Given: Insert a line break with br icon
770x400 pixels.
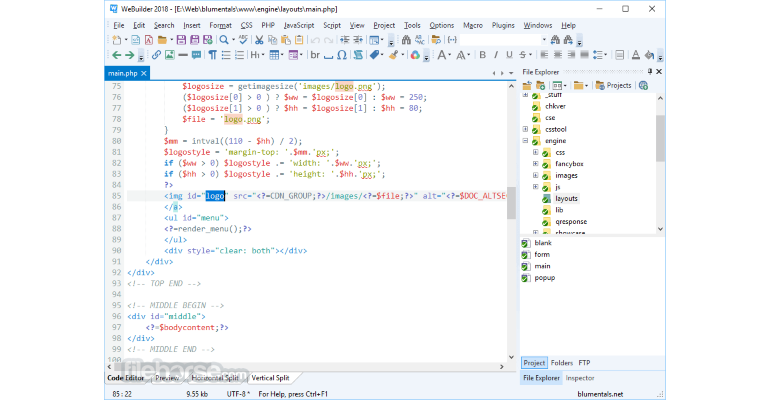Looking at the screenshot, I should pyautogui.click(x=315, y=55).
